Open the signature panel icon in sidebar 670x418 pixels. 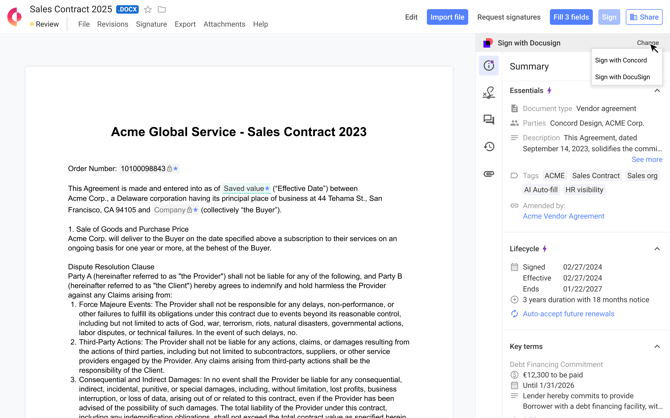[x=489, y=92]
